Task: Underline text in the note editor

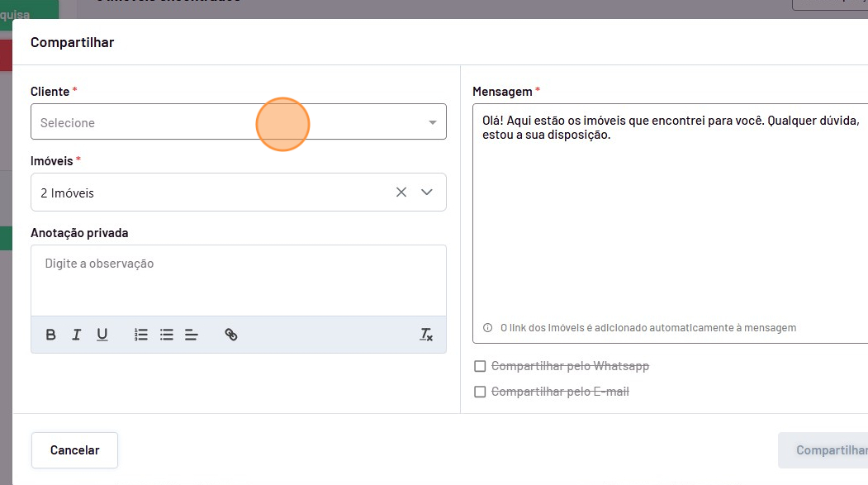Action: tap(102, 335)
